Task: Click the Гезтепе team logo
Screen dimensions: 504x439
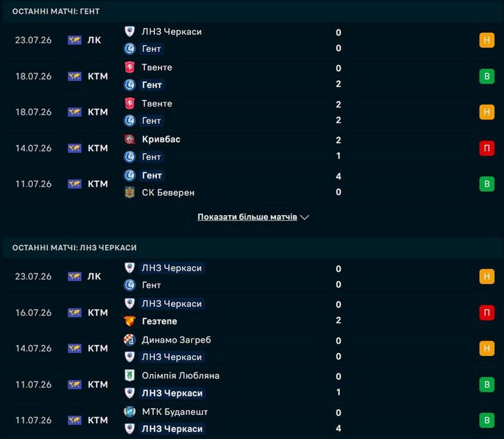Action: (x=130, y=321)
